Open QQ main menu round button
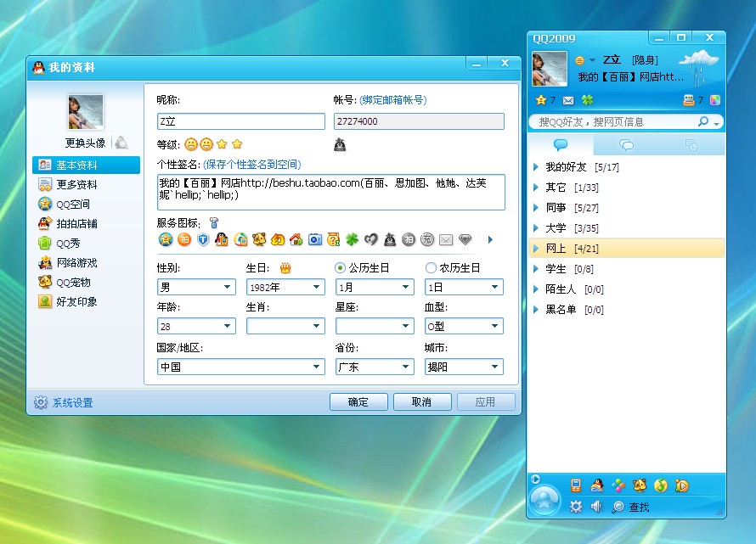Image resolution: width=756 pixels, height=544 pixels. tap(544, 501)
